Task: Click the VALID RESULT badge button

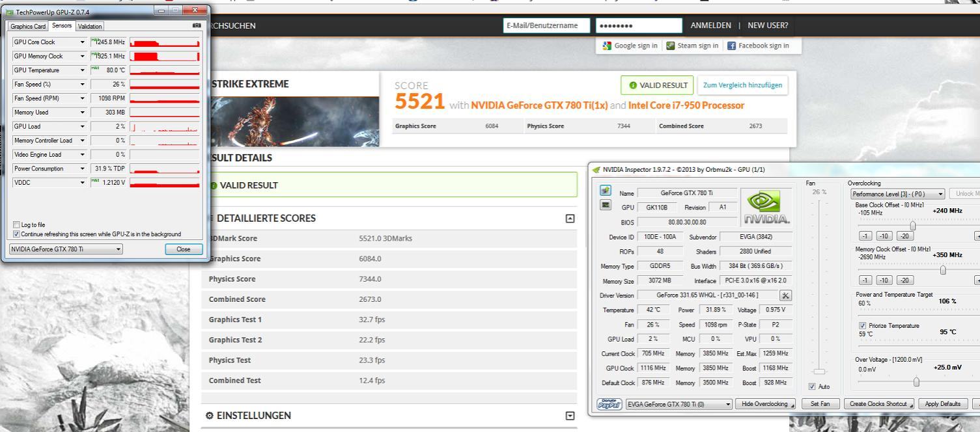Action: pos(656,85)
